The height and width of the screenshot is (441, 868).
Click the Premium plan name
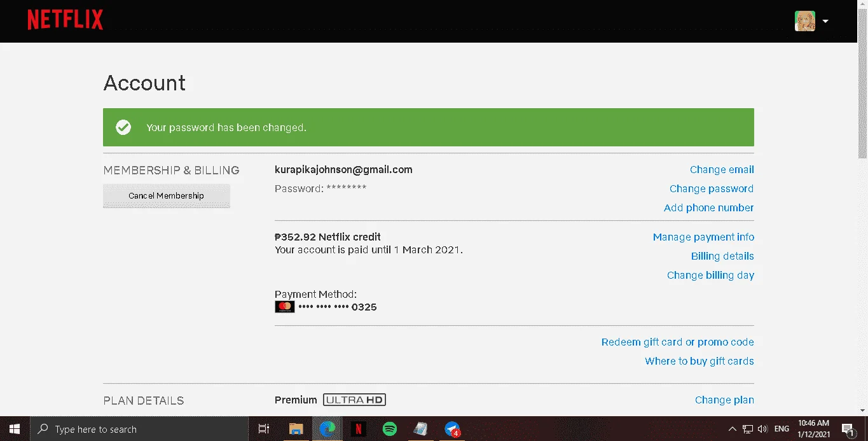pyautogui.click(x=296, y=400)
